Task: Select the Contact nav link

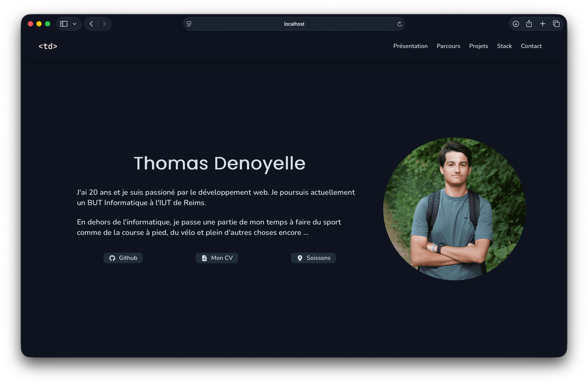Action: 531,46
